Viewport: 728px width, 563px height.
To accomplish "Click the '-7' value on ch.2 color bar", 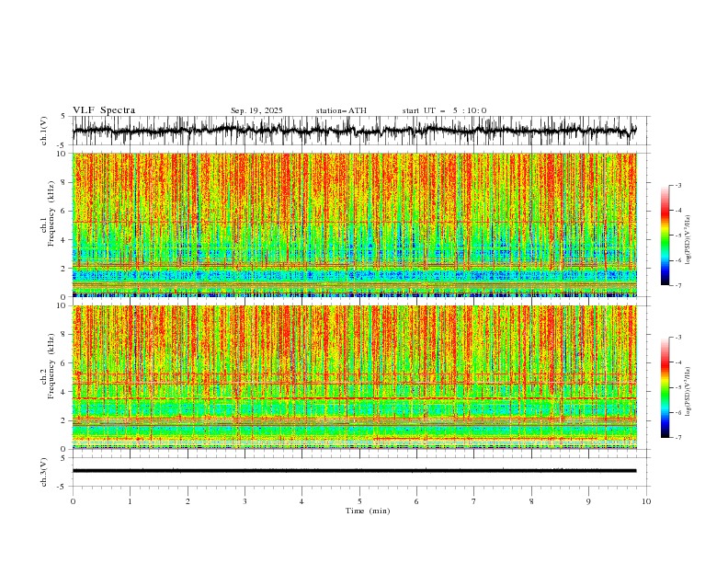I will 677,438.
